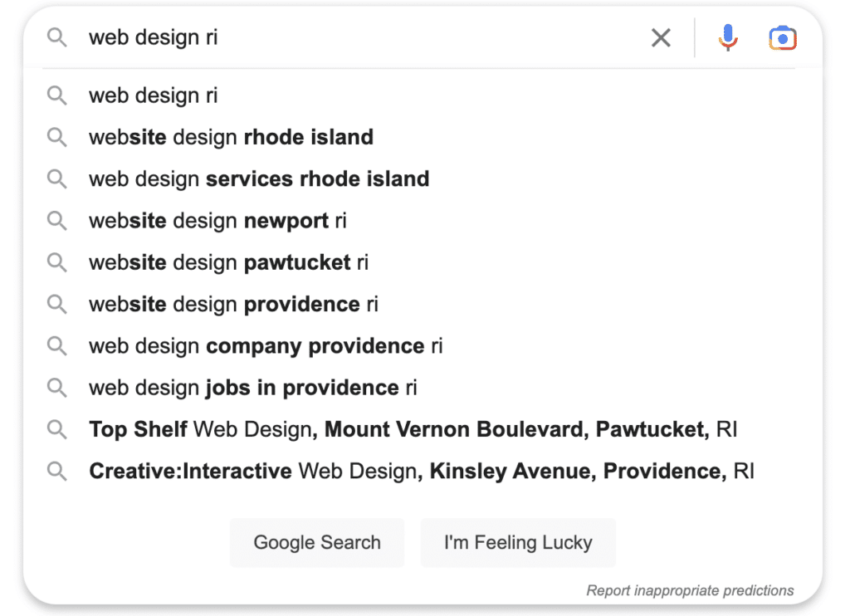This screenshot has height=616, width=850.
Task: Select suggestion "web design services rhode island"
Action: tap(258, 178)
